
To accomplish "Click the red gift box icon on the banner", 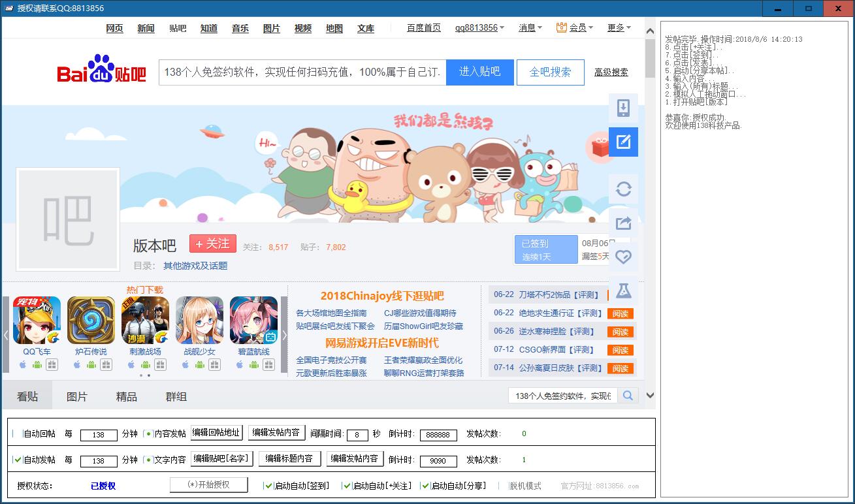I will click(x=599, y=147).
